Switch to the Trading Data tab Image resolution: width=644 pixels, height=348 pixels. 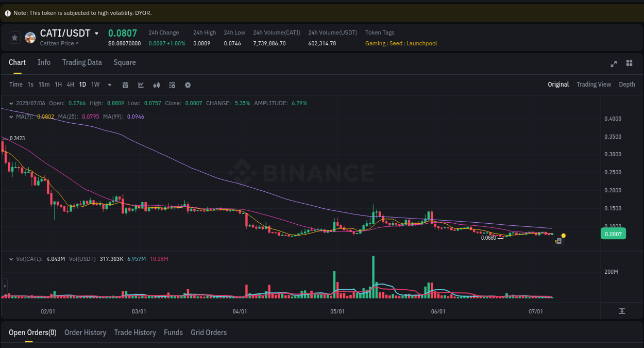[82, 62]
